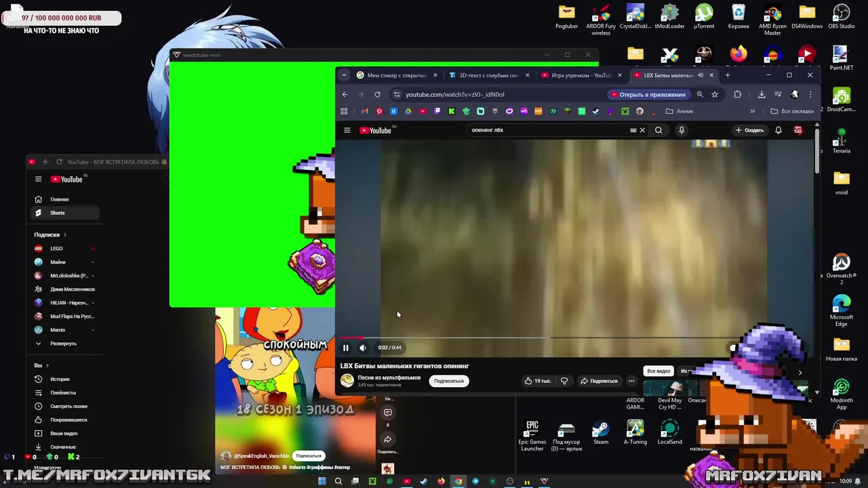The image size is (868, 488).
Task: Open the Steam bookmark icon
Action: click(x=596, y=111)
